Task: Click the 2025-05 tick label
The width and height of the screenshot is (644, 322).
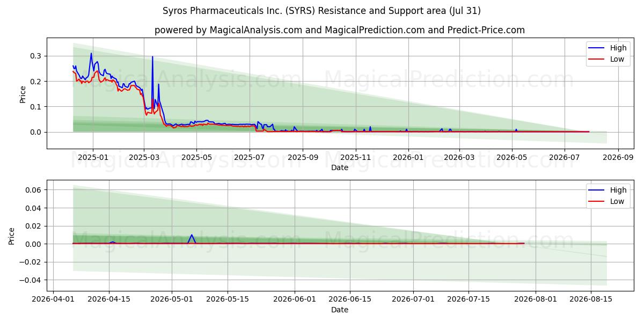Action: [x=196, y=157]
